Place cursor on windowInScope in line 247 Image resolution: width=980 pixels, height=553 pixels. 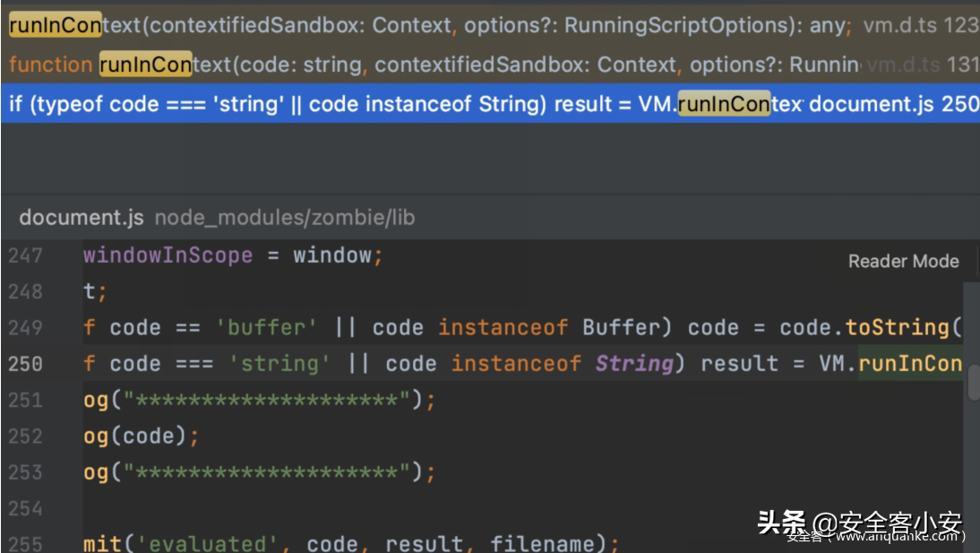(168, 255)
